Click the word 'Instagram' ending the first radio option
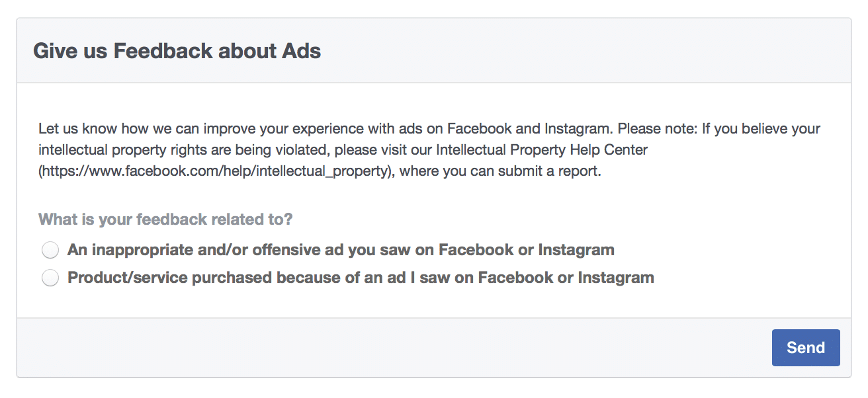Image resolution: width=868 pixels, height=398 pixels. [x=576, y=250]
